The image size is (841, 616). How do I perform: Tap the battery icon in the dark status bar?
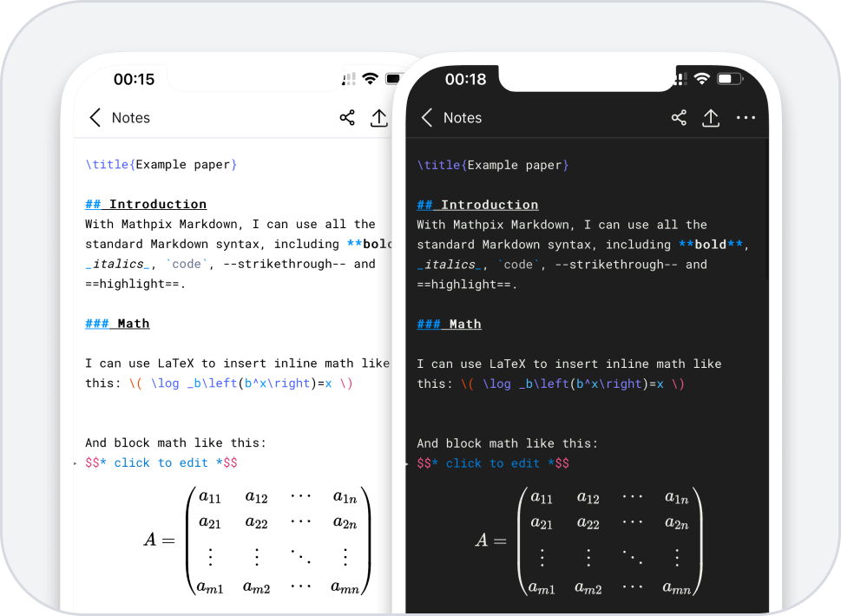click(729, 78)
